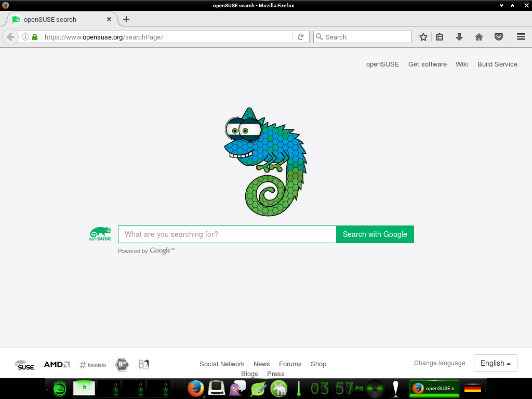Screen dimensions: 532x399
Task: Click the bookmark star icon
Action: [423, 37]
